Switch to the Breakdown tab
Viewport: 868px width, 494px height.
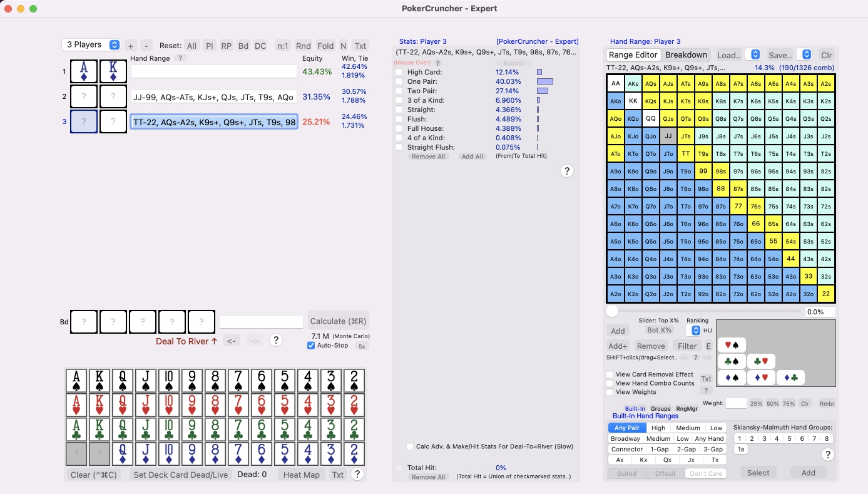(686, 54)
